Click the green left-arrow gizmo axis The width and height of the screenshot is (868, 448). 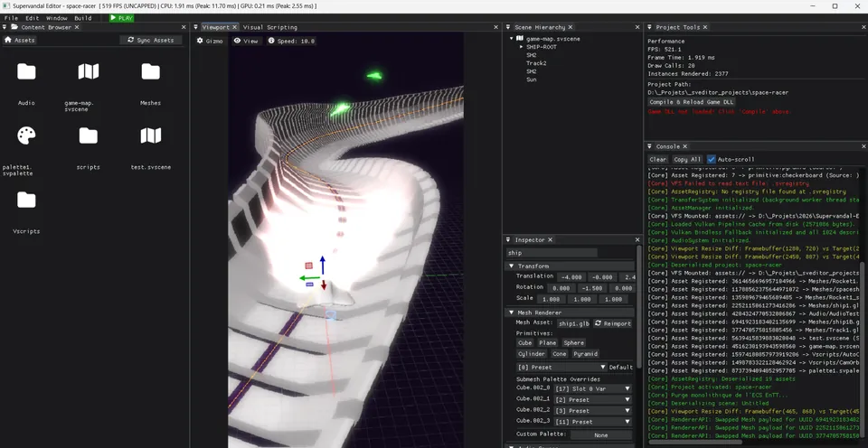[309, 277]
